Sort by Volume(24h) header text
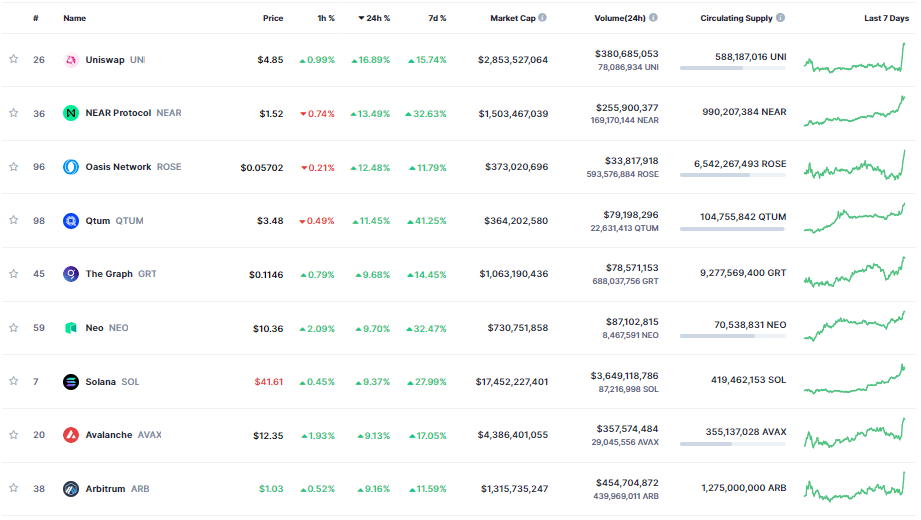Screen dimensions: 921x520 [x=620, y=18]
